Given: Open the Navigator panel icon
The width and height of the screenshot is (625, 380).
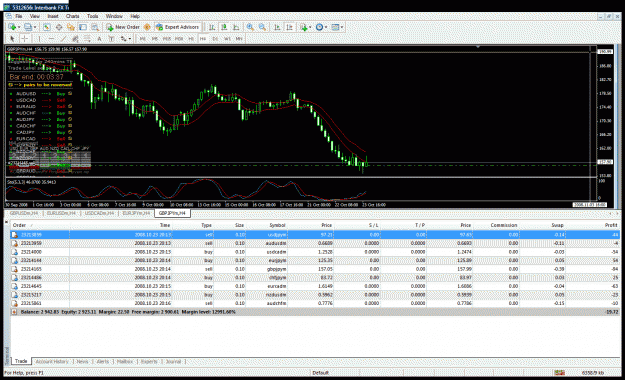Looking at the screenshot, I should (x=71, y=27).
